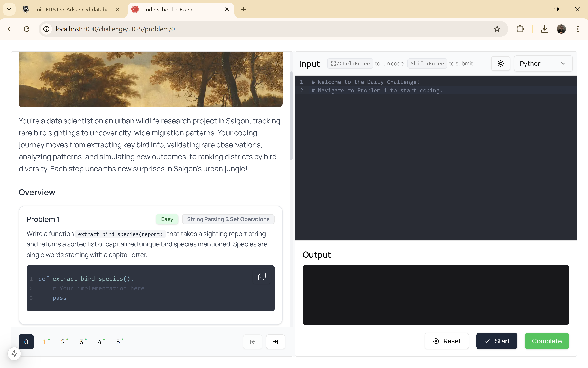588x368 pixels.
Task: Click the Coderschool tab favicon
Action: click(135, 9)
